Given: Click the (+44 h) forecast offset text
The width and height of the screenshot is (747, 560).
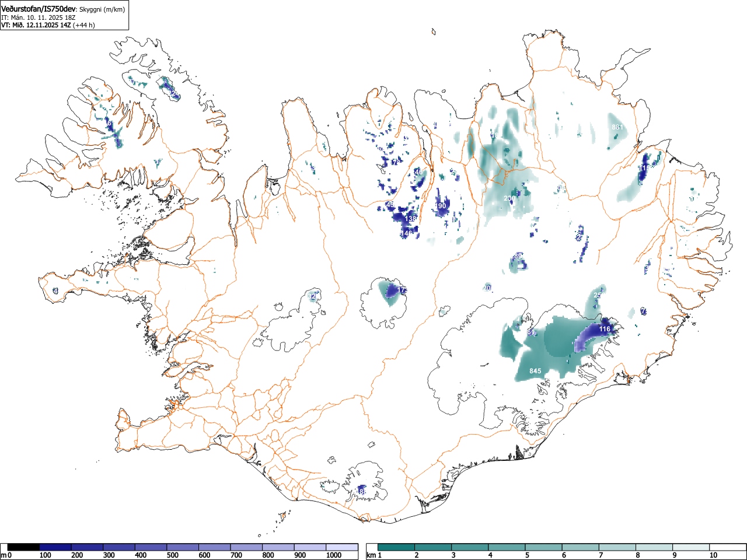Looking at the screenshot, I should tap(83, 25).
